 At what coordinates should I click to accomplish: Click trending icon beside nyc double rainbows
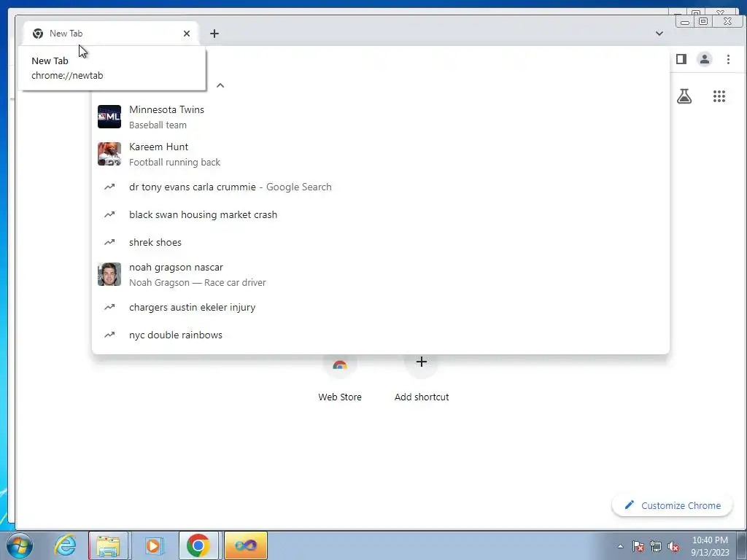click(109, 335)
